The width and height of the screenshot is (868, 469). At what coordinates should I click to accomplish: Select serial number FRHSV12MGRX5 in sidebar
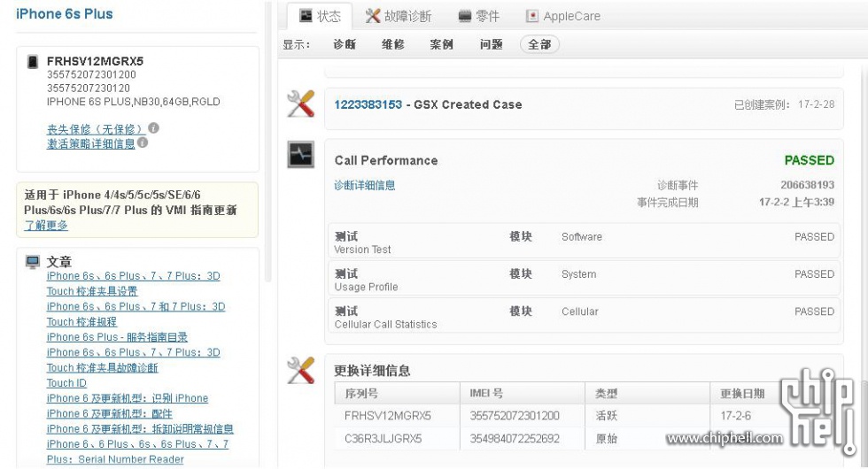pyautogui.click(x=96, y=61)
